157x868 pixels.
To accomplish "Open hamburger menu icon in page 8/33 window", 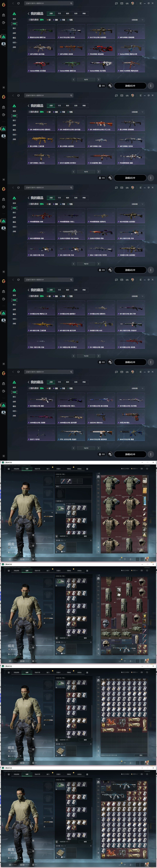I will point(140,3).
